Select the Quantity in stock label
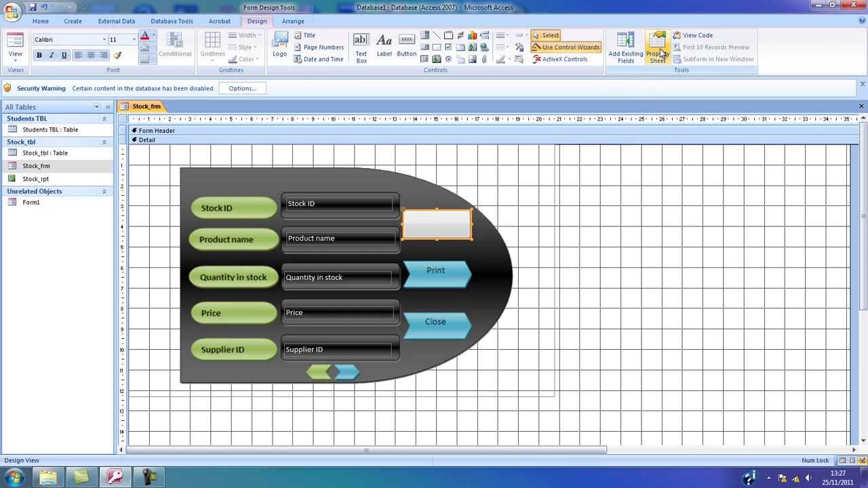The height and width of the screenshot is (488, 868). pos(233,277)
